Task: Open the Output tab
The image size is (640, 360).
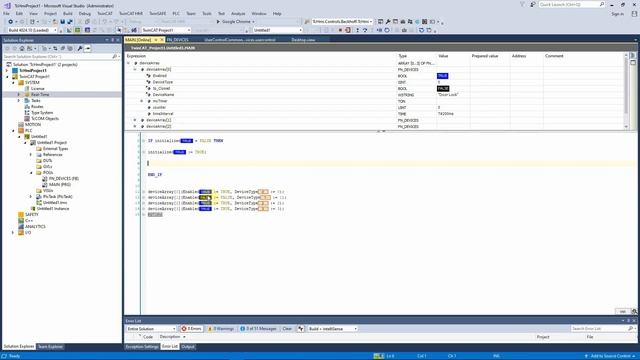Action: coord(188,347)
